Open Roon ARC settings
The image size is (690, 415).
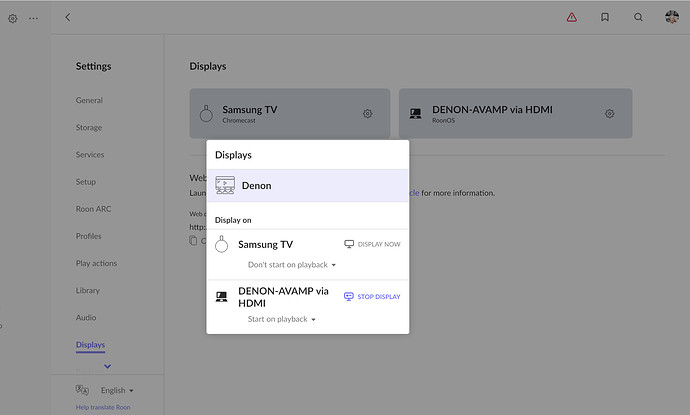tap(93, 209)
